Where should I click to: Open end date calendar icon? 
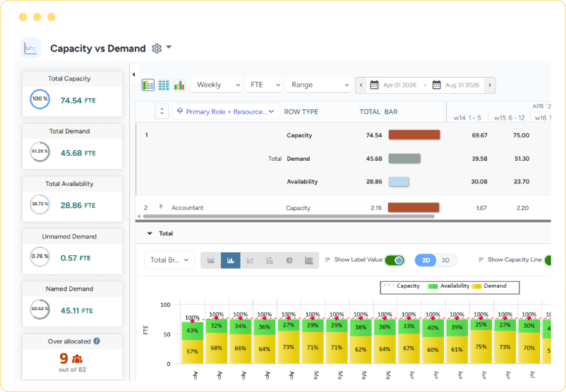(x=436, y=85)
